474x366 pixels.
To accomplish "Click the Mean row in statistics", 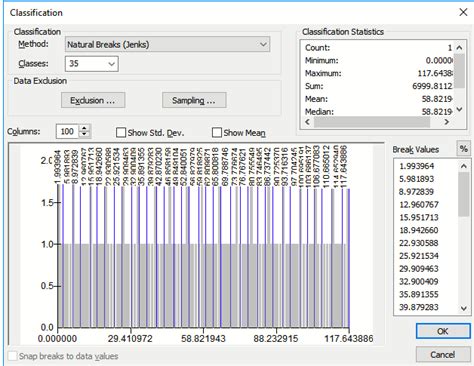I will tap(378, 99).
